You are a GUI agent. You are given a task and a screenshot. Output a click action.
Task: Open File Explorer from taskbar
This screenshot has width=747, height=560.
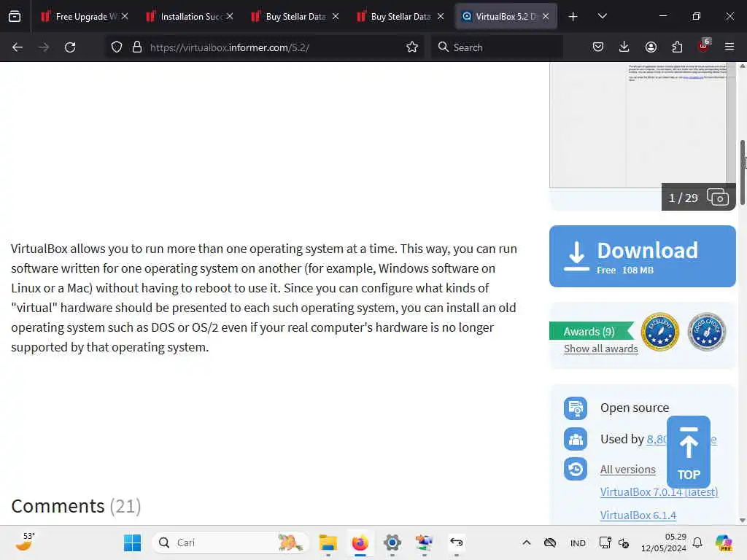click(x=328, y=542)
